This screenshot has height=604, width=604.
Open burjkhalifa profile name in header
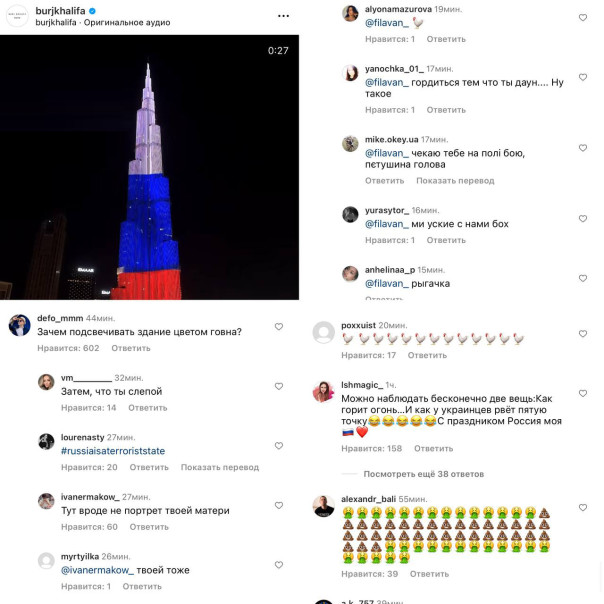click(x=60, y=11)
